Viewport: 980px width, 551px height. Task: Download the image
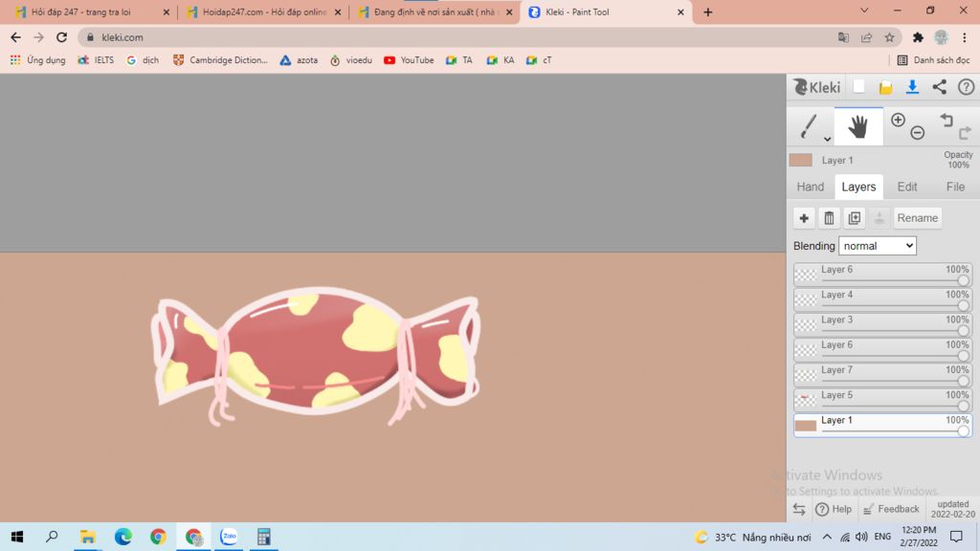(912, 87)
